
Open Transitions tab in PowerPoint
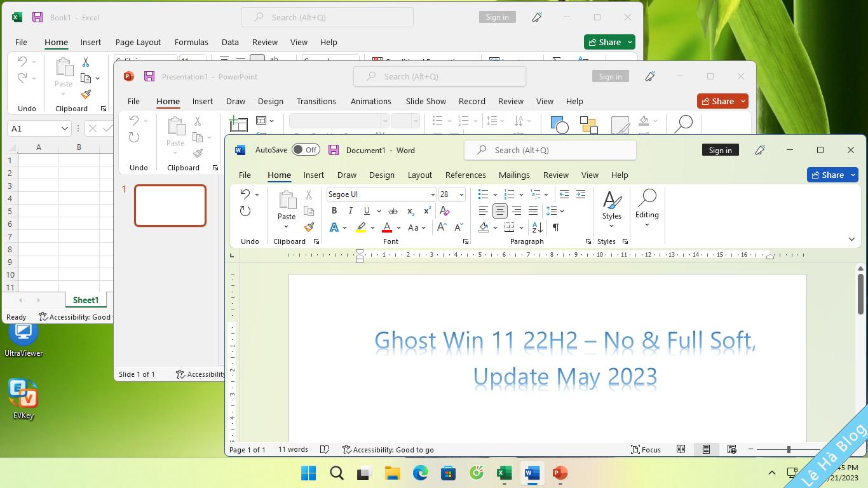[x=316, y=101]
